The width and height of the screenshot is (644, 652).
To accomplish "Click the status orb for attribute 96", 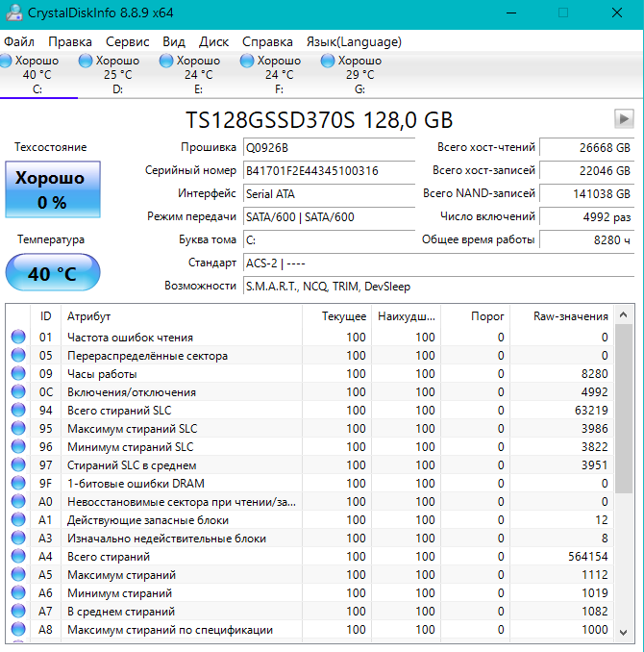I will pyautogui.click(x=18, y=446).
